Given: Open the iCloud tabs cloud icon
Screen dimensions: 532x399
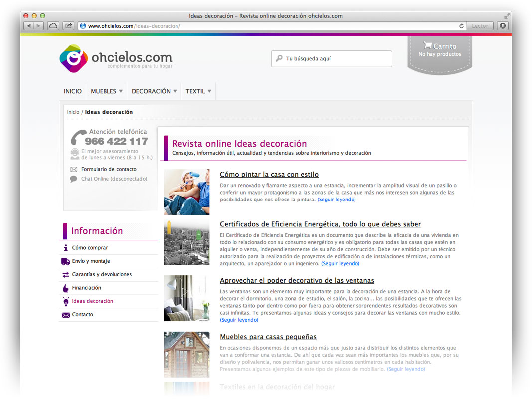Looking at the screenshot, I should 53,26.
